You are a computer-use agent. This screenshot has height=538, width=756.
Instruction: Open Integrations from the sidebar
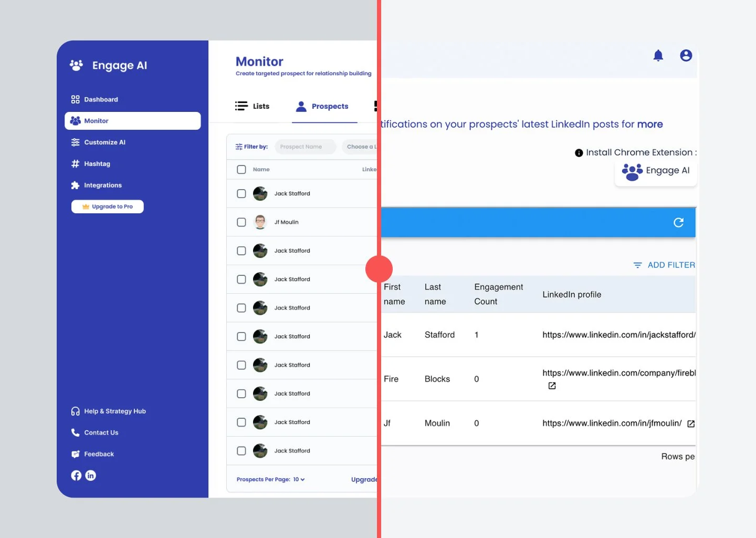point(97,185)
